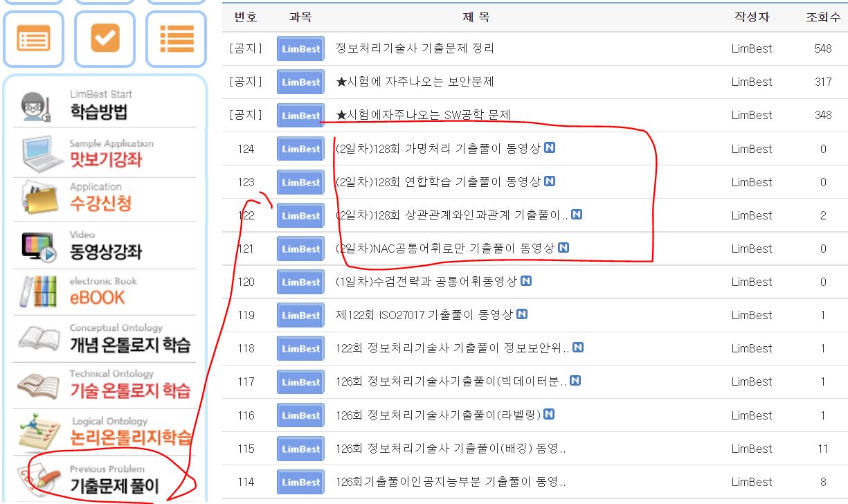Click LimBest badge in row 120

pyautogui.click(x=300, y=282)
